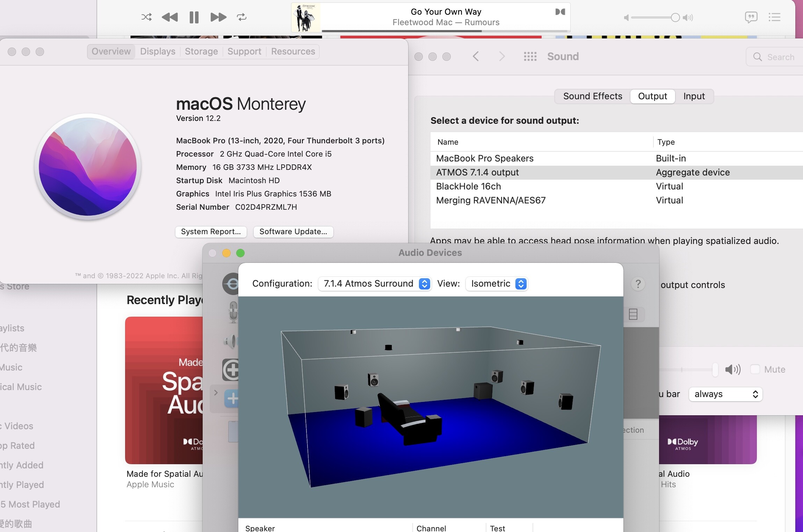
Task: Select MacBook Pro Speakers output device
Action: pyautogui.click(x=617, y=158)
